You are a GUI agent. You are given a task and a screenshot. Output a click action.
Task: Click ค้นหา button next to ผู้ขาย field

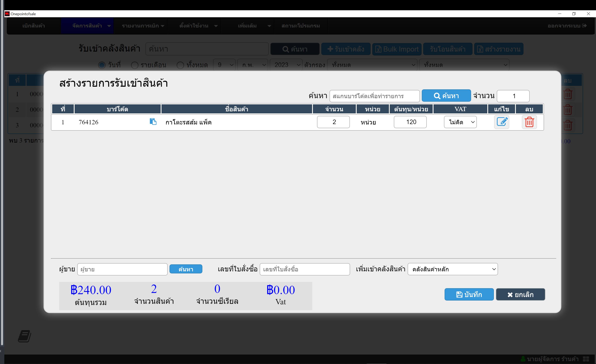point(186,269)
